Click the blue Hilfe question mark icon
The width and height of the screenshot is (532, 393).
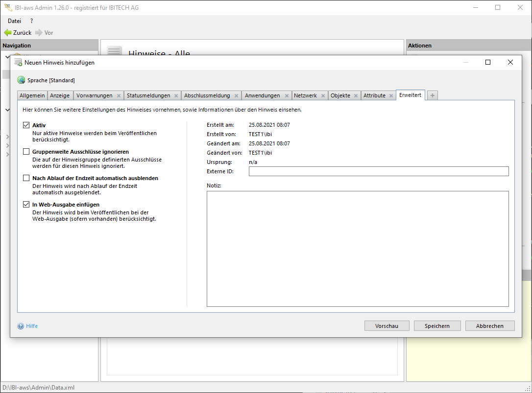[21, 326]
